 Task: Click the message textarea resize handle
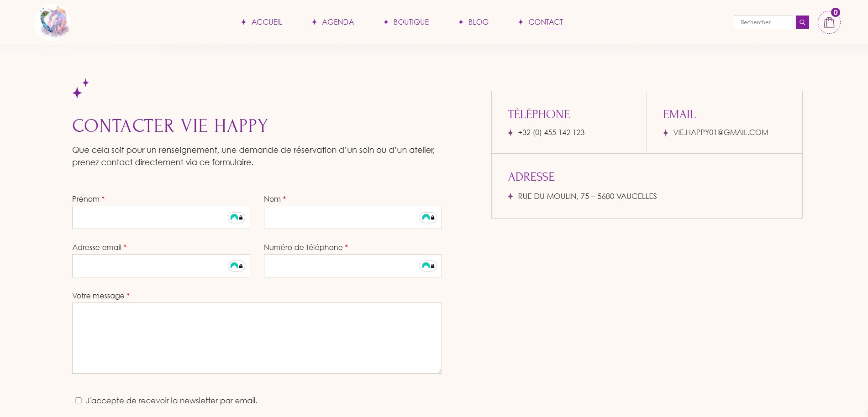tap(439, 371)
